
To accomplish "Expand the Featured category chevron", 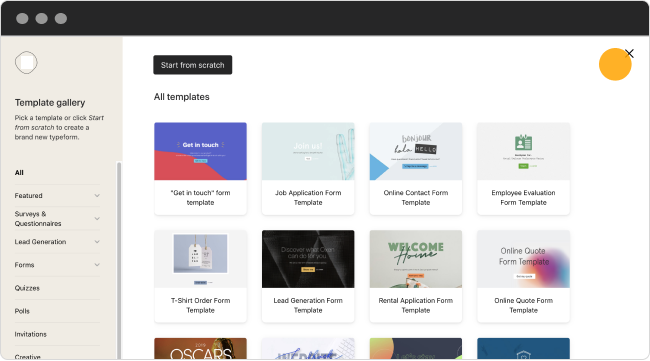I will pyautogui.click(x=97, y=196).
